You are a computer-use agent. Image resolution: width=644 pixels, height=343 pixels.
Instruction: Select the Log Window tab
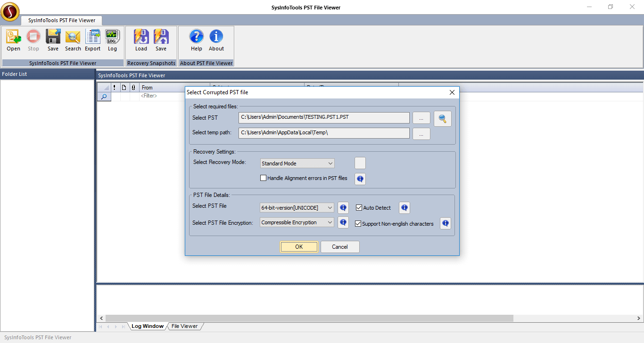[147, 326]
